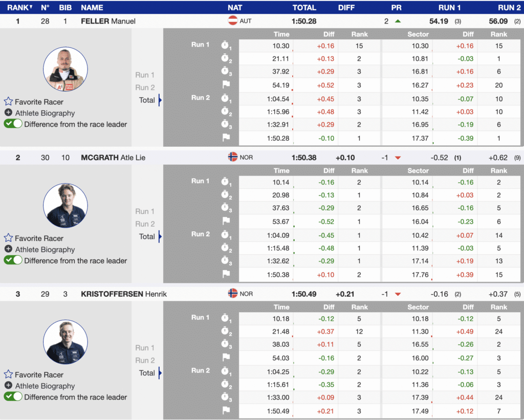524x420 pixels.
Task: Click the stopwatch 1 icon in McGrath's Run 2
Action: (226, 235)
